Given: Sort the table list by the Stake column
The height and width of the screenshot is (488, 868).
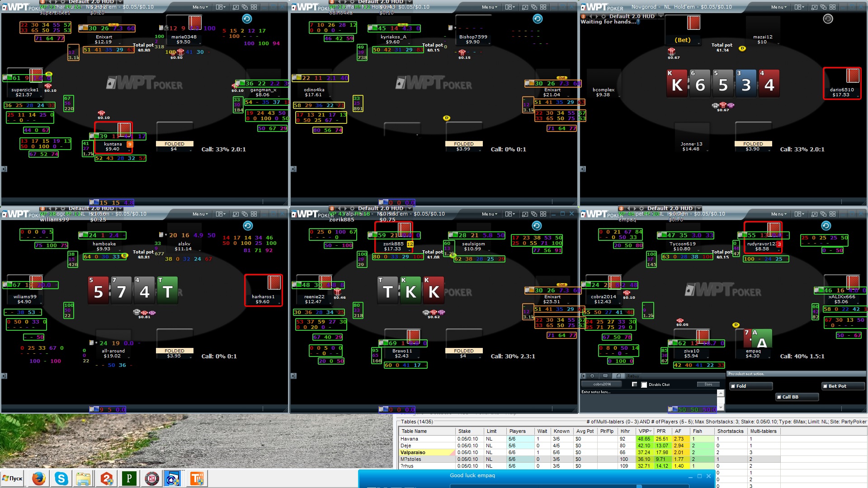Looking at the screenshot, I should tap(470, 431).
